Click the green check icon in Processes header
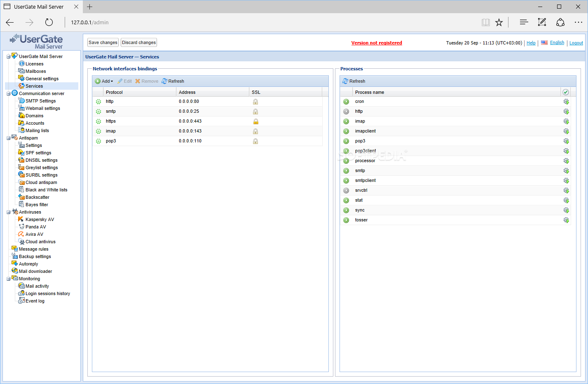This screenshot has width=588, height=384. click(566, 92)
